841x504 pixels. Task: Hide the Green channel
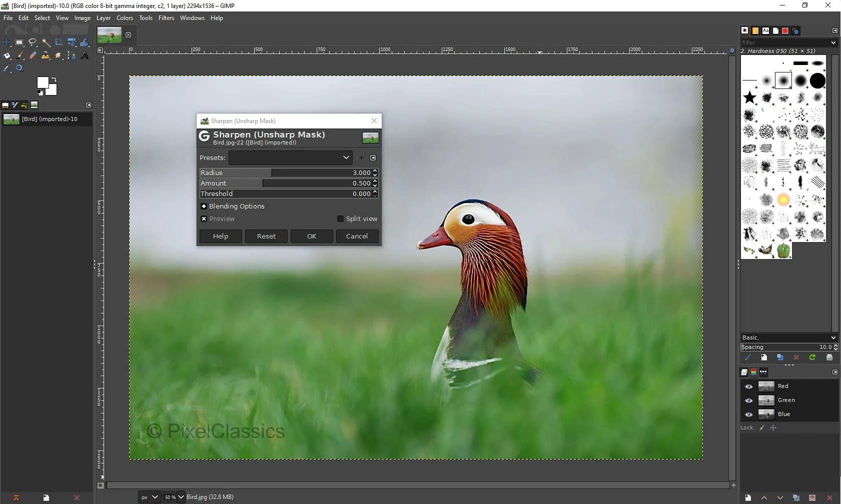[749, 400]
